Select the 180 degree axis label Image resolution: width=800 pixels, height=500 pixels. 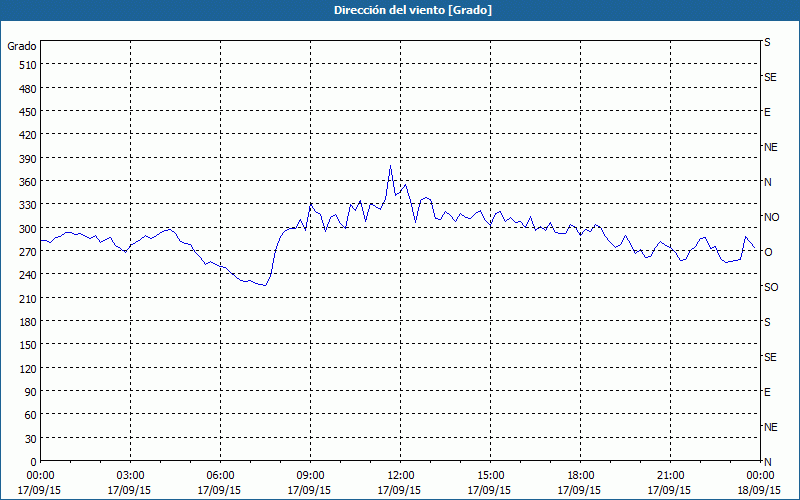(x=29, y=322)
